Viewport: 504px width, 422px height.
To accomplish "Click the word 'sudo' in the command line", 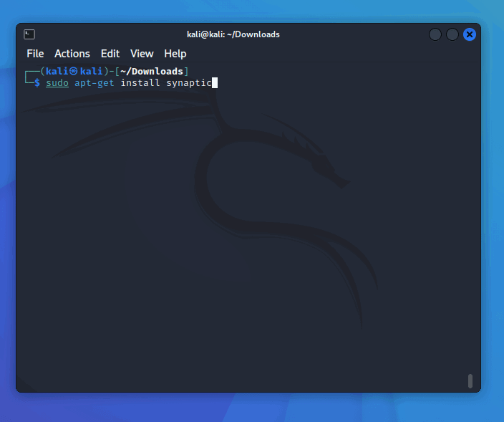I will [x=57, y=83].
